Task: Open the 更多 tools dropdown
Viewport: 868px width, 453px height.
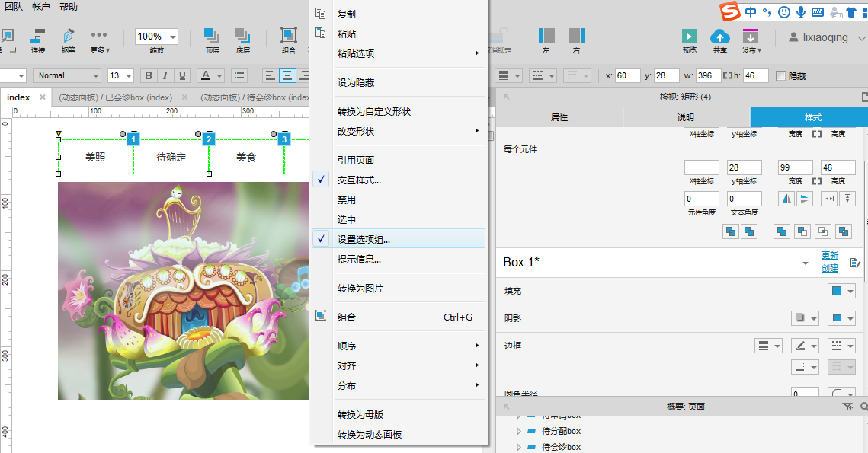Action: pyautogui.click(x=100, y=40)
